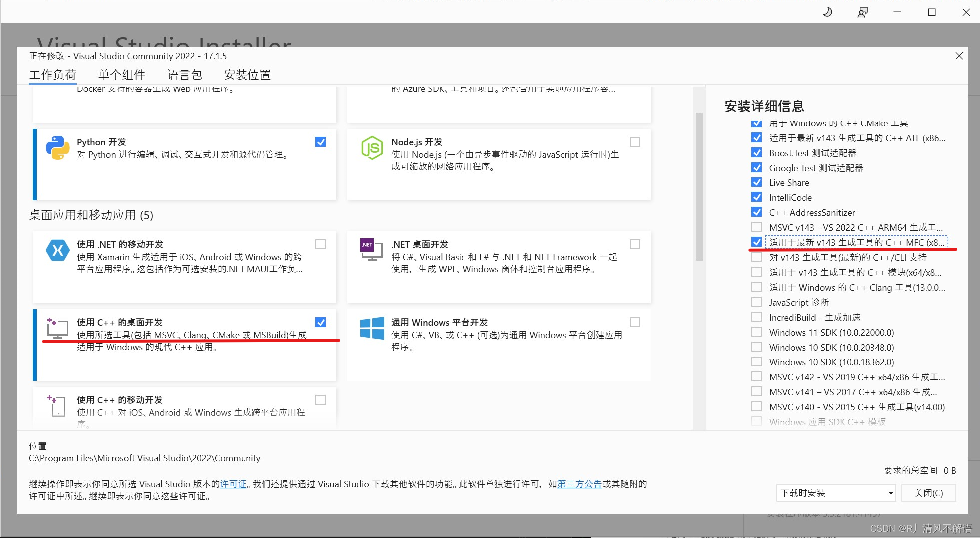
Task: Open the 下载时安装 install mode dropdown
Action: (836, 493)
